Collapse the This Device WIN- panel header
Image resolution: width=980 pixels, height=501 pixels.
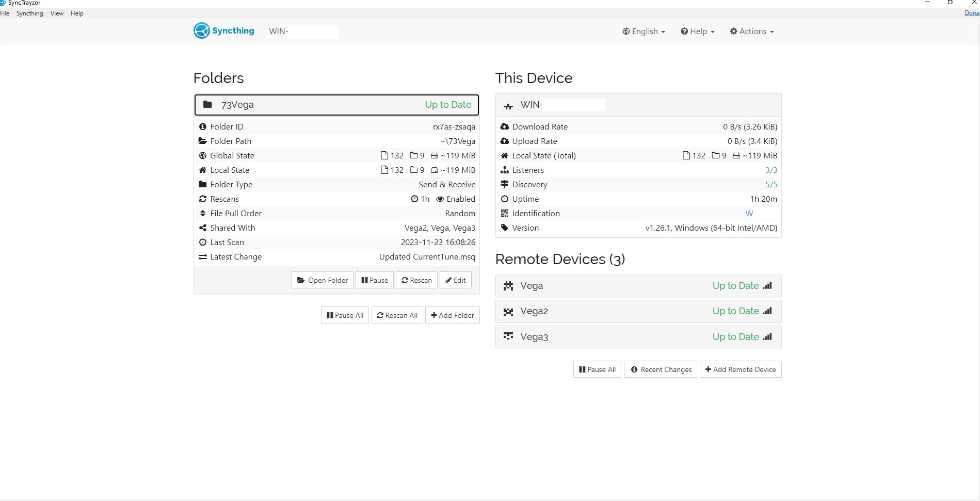[638, 105]
